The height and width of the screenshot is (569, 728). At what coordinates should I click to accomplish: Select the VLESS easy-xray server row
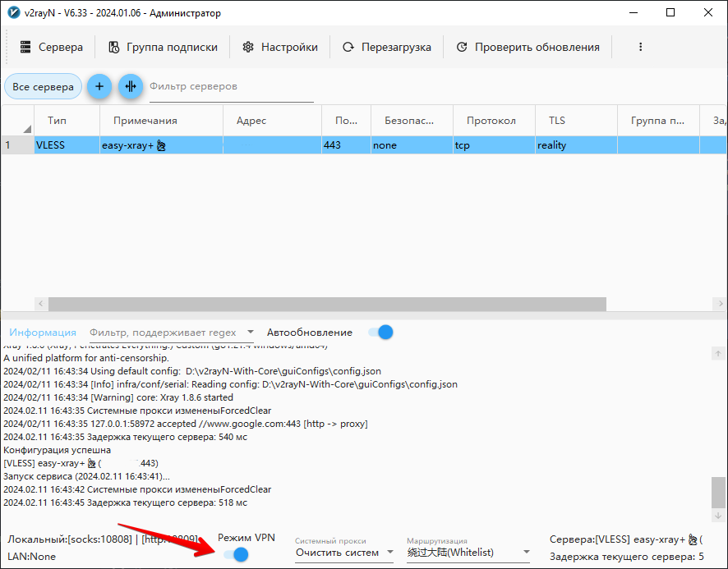247,145
